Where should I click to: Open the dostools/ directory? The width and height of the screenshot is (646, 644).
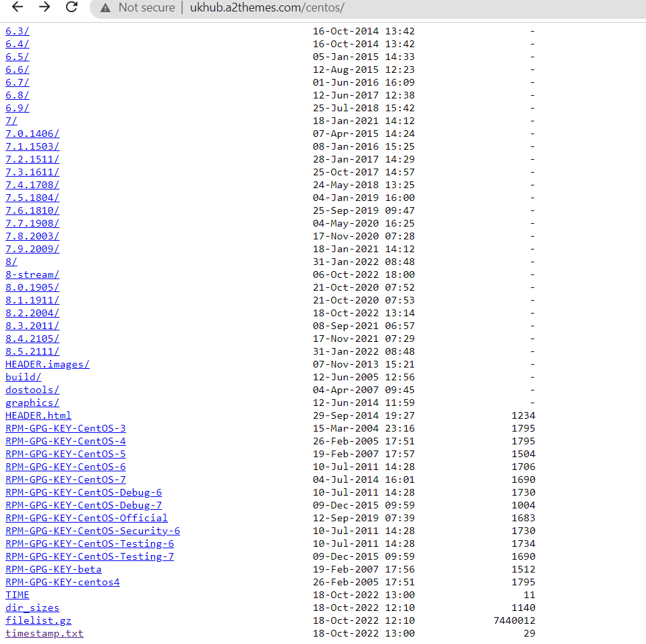[x=32, y=390]
